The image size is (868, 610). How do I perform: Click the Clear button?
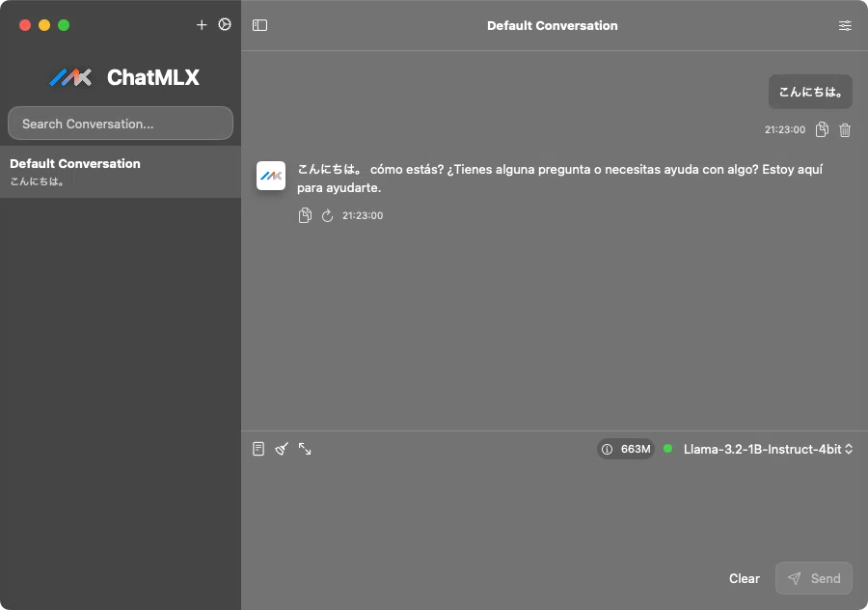click(x=744, y=578)
